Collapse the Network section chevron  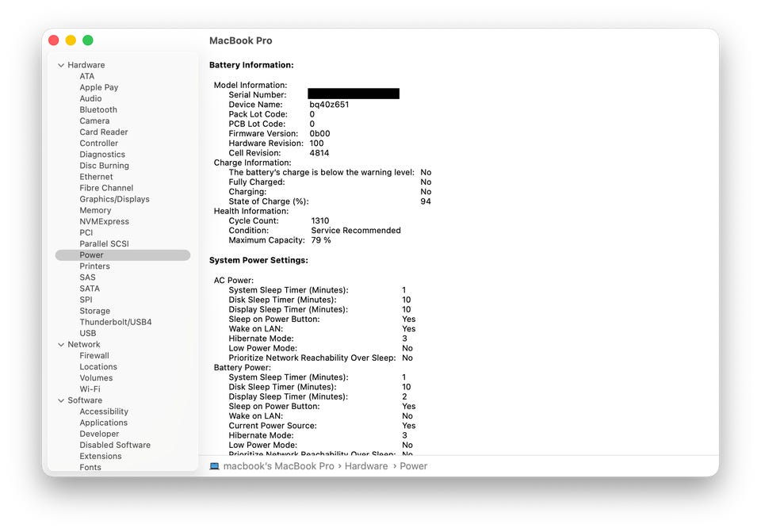pos(61,345)
